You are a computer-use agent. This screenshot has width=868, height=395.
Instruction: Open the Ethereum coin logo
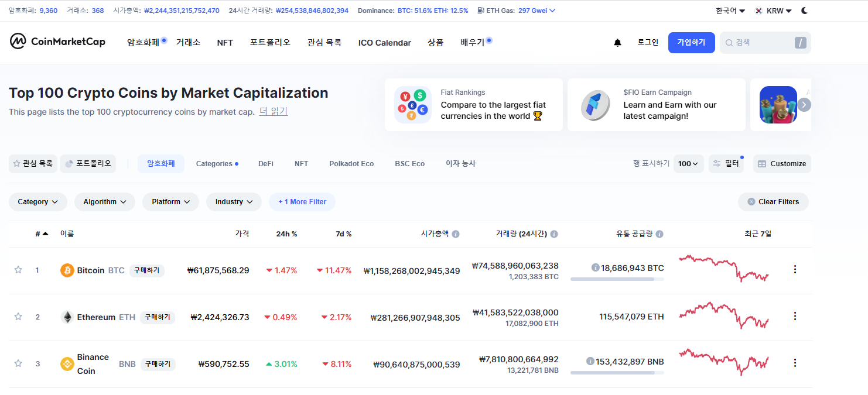67,317
